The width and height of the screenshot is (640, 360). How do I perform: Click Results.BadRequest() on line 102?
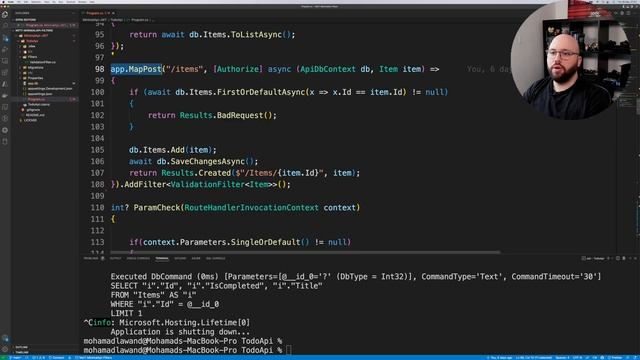pos(228,115)
